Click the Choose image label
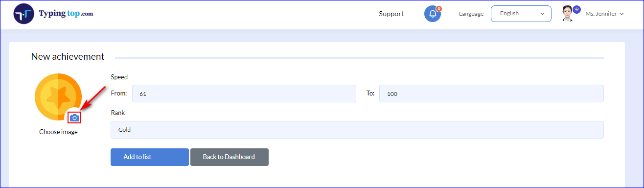The width and height of the screenshot is (644, 188). (58, 132)
